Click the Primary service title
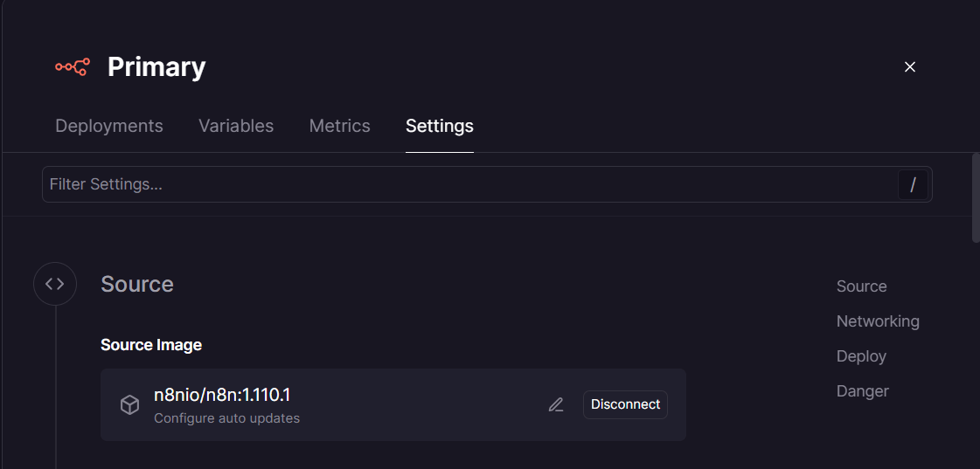Viewport: 980px width, 469px height. pos(156,66)
